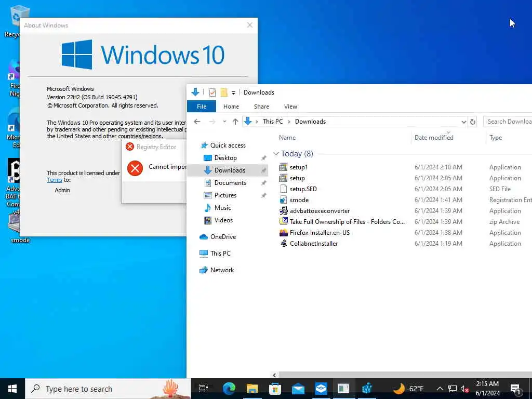This screenshot has height=399, width=532.
Task: Click the Windows Start button
Action: coord(12,389)
